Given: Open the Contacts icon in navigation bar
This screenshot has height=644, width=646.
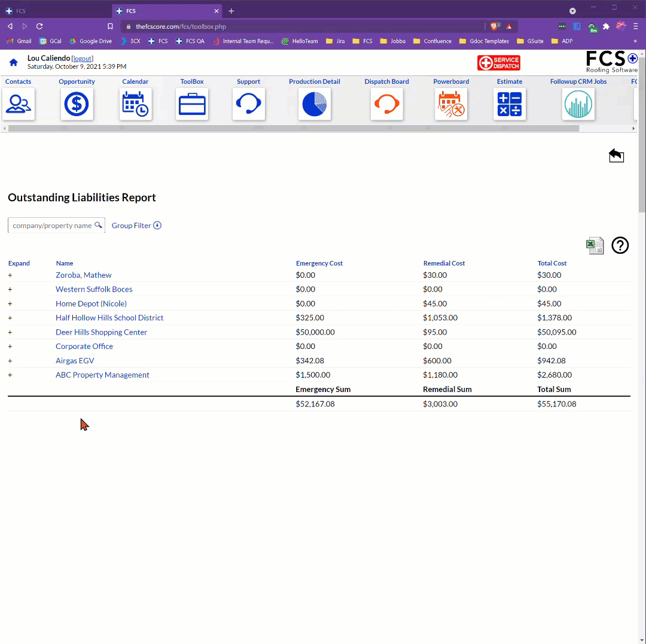Looking at the screenshot, I should [x=19, y=104].
